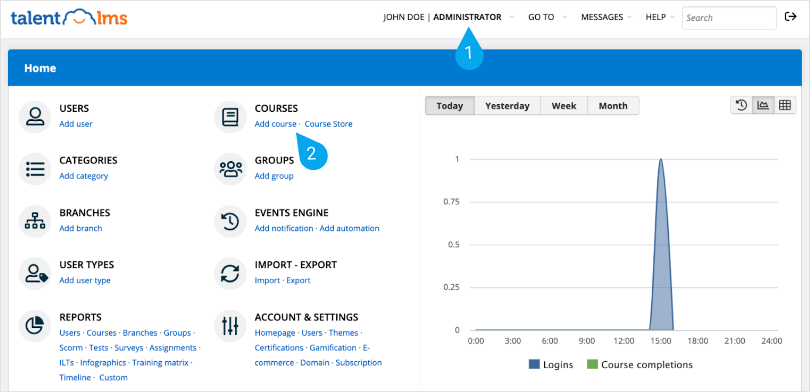
Task: Click into the Search input field
Action: coord(729,18)
